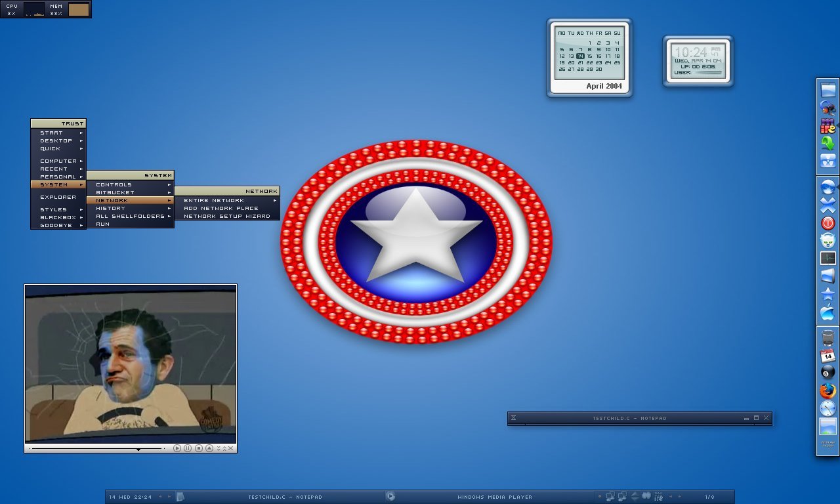This screenshot has height=504, width=840.
Task: Expand History in System submenu
Action: pos(131,208)
